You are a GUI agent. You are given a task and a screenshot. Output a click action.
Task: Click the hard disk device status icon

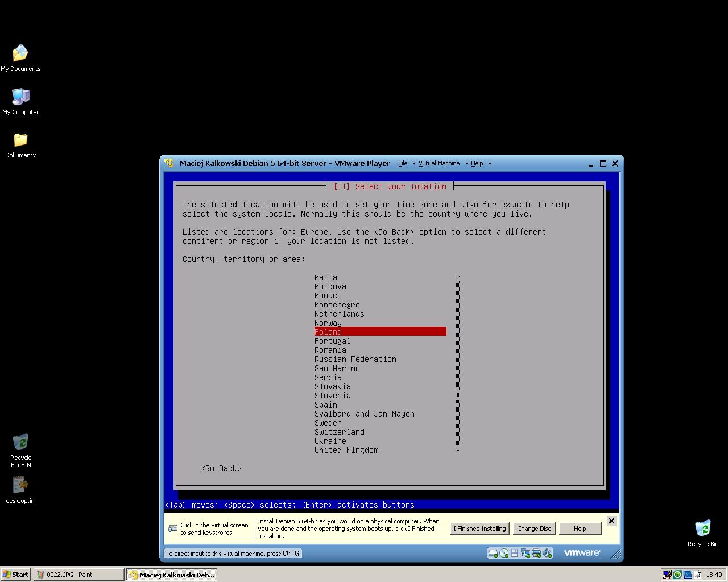click(493, 552)
